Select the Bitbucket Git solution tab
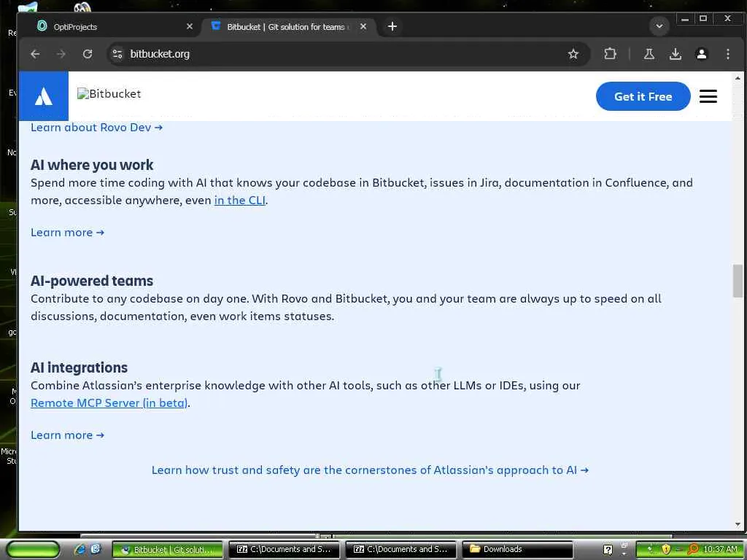747x560 pixels. (x=290, y=27)
